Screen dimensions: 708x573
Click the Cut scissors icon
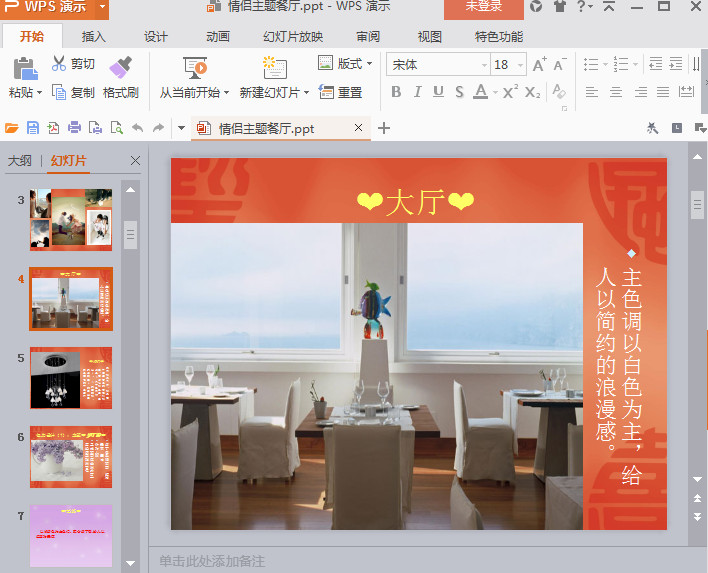(59, 64)
